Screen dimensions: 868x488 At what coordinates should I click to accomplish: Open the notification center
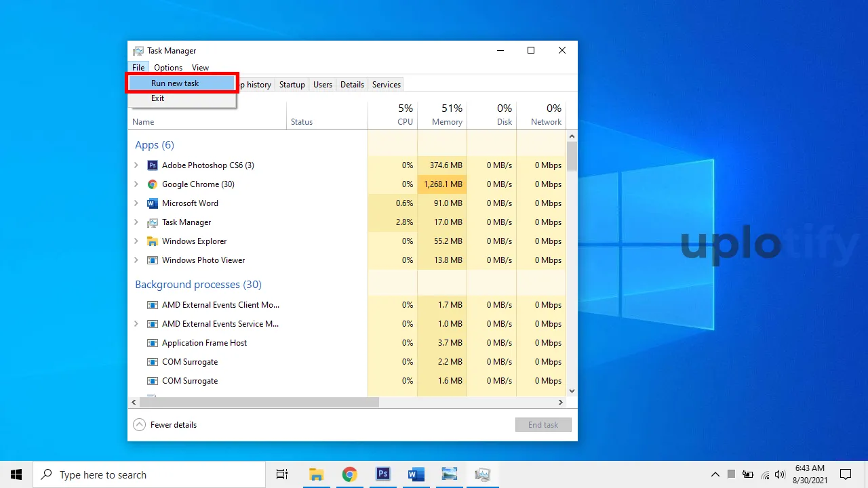(x=846, y=474)
